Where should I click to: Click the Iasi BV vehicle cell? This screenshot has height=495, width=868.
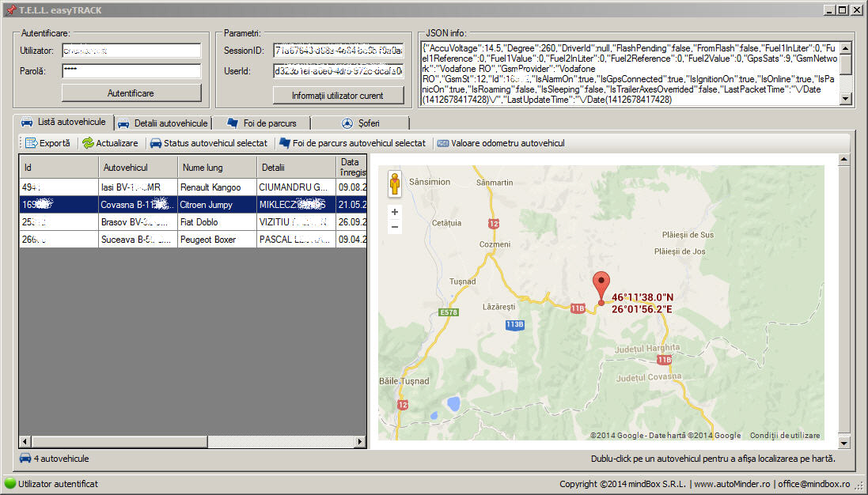pyautogui.click(x=138, y=187)
